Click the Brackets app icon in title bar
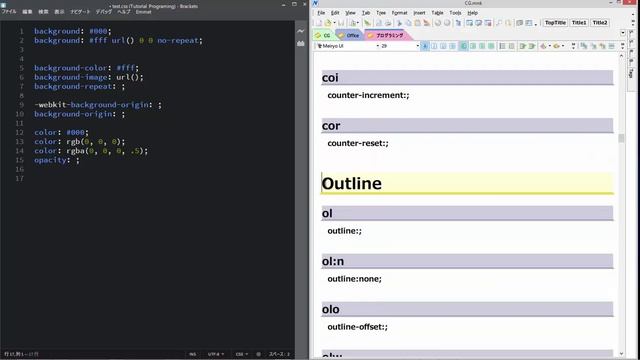This screenshot has width=640, height=360. coord(4,5)
